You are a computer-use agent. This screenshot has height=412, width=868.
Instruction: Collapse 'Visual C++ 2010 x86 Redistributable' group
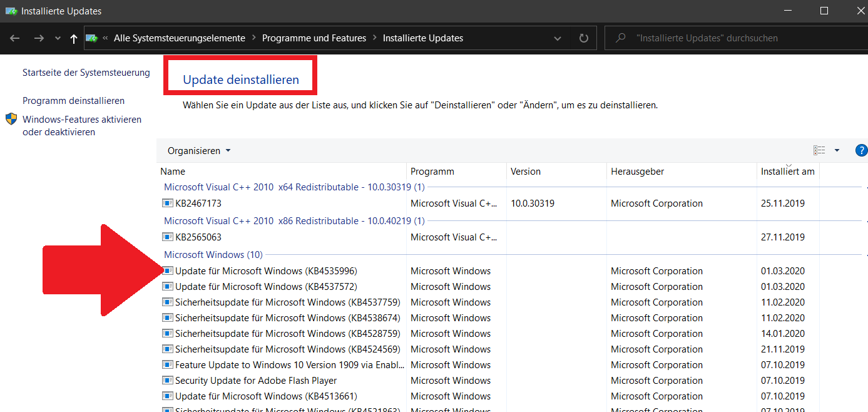[294, 221]
